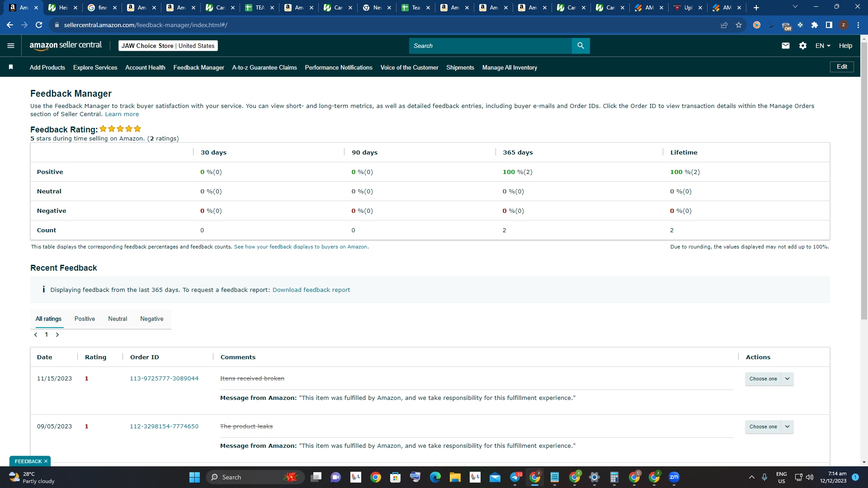Open a new browser tab

click(756, 8)
